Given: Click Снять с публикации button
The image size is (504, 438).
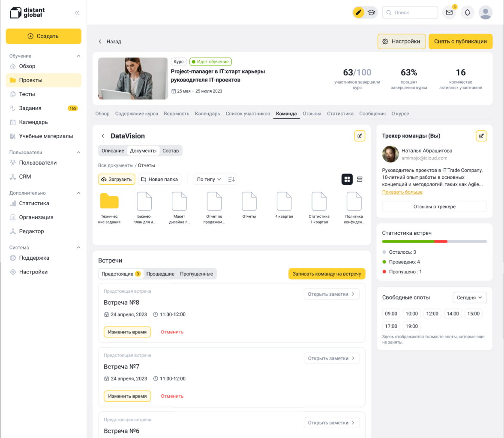Looking at the screenshot, I should (460, 42).
